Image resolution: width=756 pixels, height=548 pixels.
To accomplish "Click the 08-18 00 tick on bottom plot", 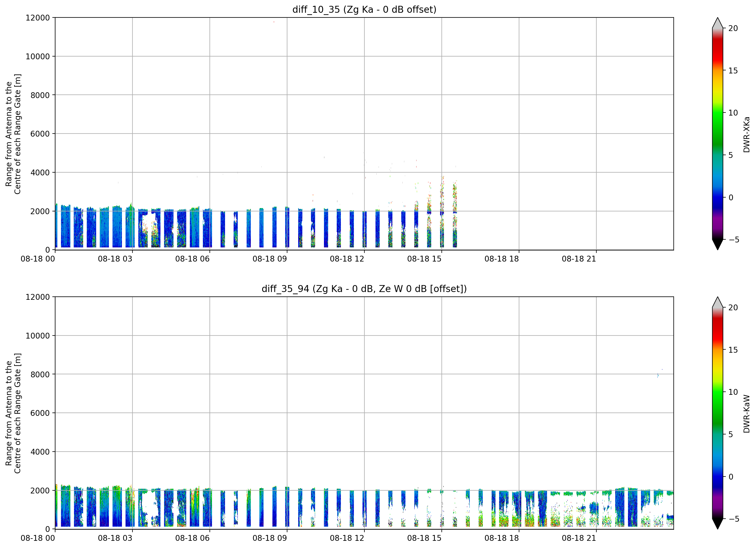I will 38,538.
